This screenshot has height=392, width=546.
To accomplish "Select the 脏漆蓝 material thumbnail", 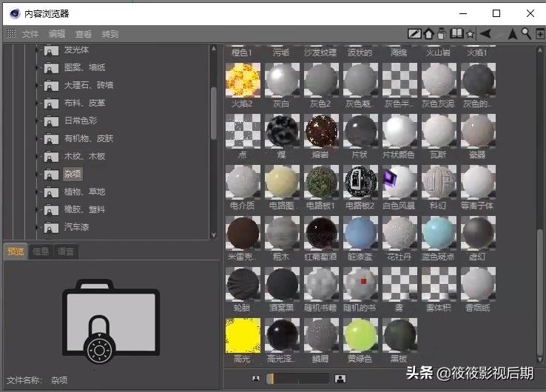I will point(360,233).
